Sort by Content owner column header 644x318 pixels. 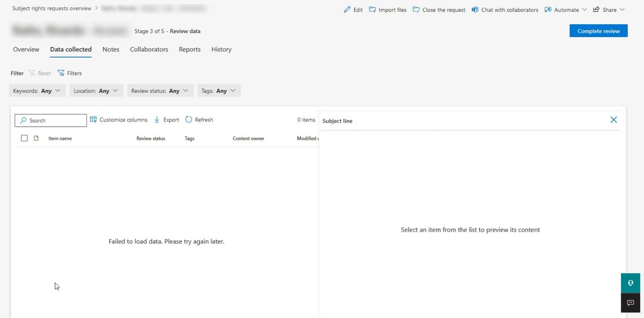coord(248,139)
